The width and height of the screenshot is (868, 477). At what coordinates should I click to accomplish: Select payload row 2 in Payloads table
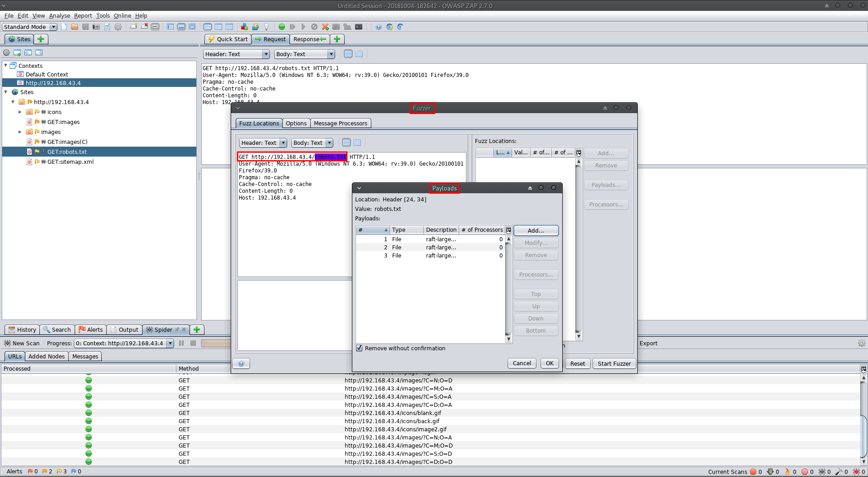(430, 248)
